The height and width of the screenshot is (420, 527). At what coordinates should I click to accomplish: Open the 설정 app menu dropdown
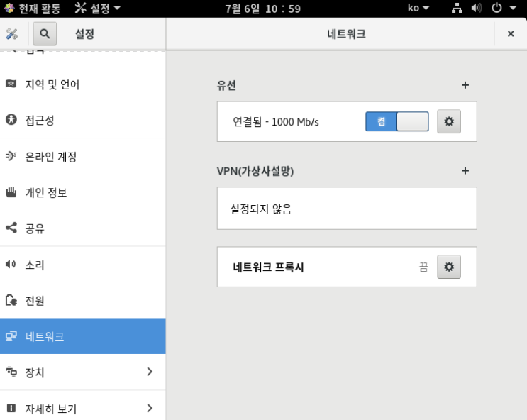coord(98,8)
